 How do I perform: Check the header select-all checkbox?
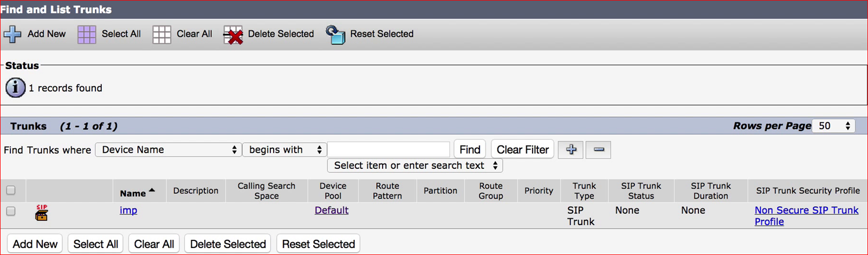click(x=11, y=190)
